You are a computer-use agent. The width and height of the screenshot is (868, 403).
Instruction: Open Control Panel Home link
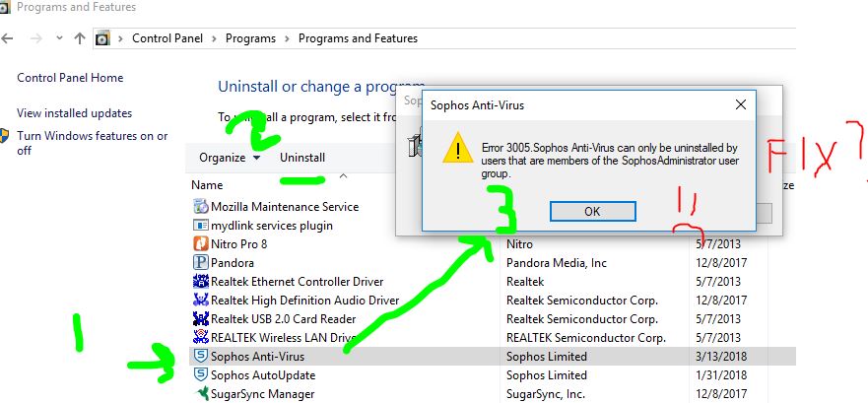(x=70, y=78)
